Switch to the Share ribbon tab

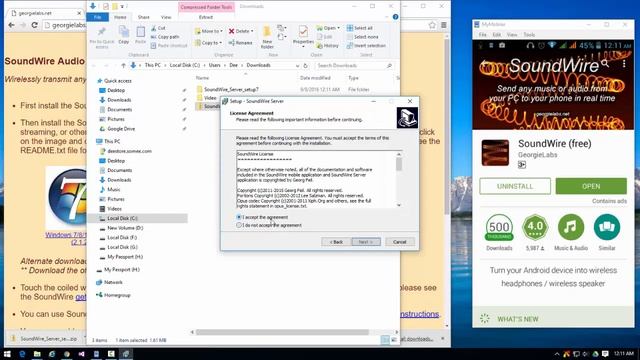click(x=144, y=17)
